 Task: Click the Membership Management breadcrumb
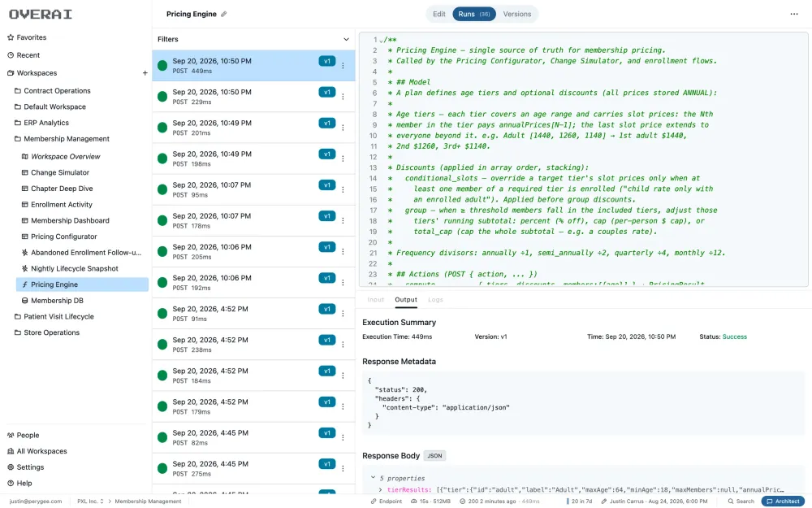(148, 501)
